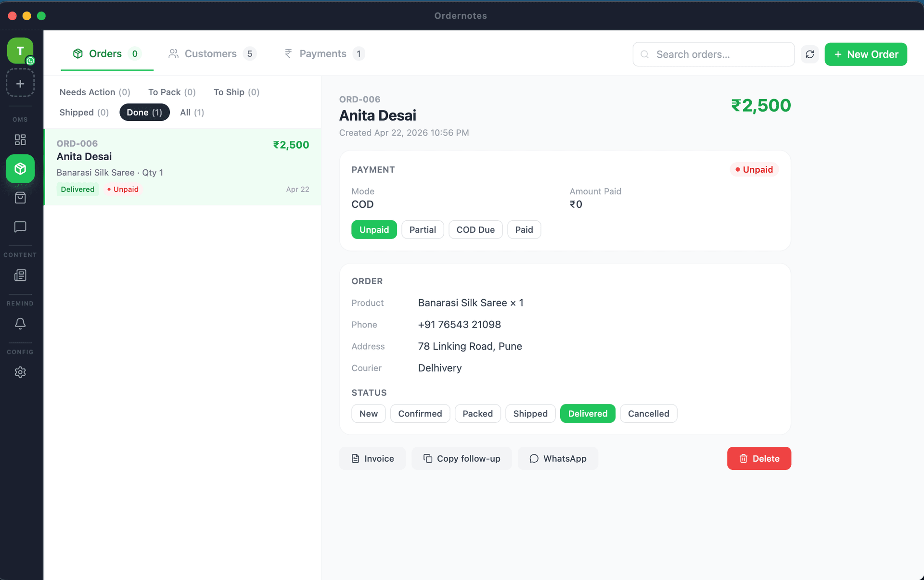
Task: Add workspace with dashed plus icon
Action: tap(20, 84)
